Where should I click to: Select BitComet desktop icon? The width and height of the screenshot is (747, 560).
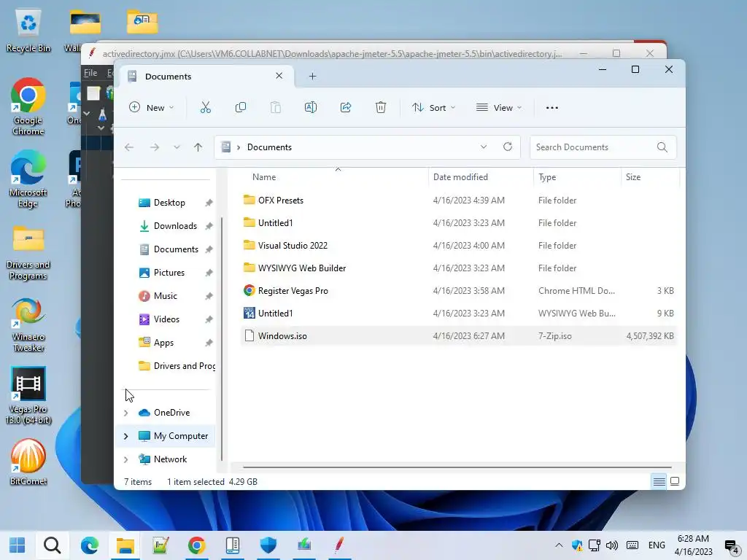point(28,462)
